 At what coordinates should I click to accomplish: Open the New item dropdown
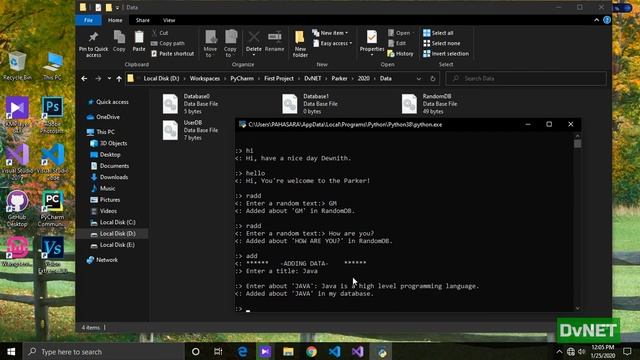point(330,33)
